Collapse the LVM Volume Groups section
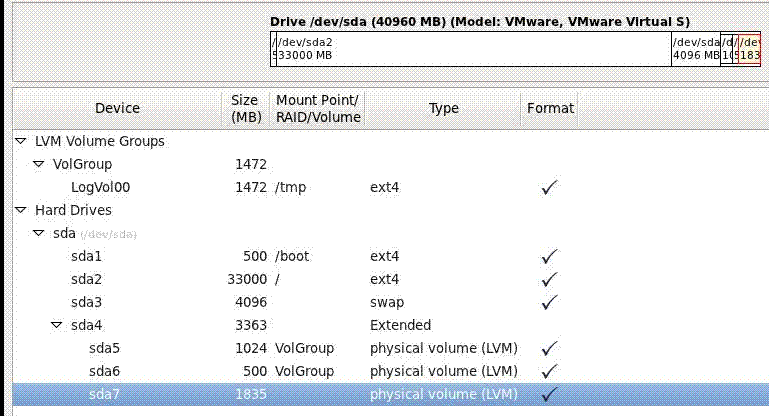 (x=21, y=142)
